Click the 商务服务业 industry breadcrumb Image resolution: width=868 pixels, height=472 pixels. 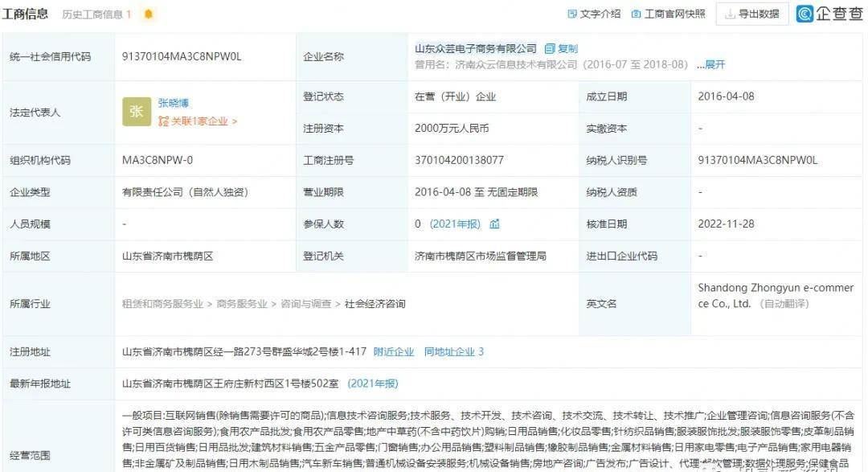click(242, 304)
